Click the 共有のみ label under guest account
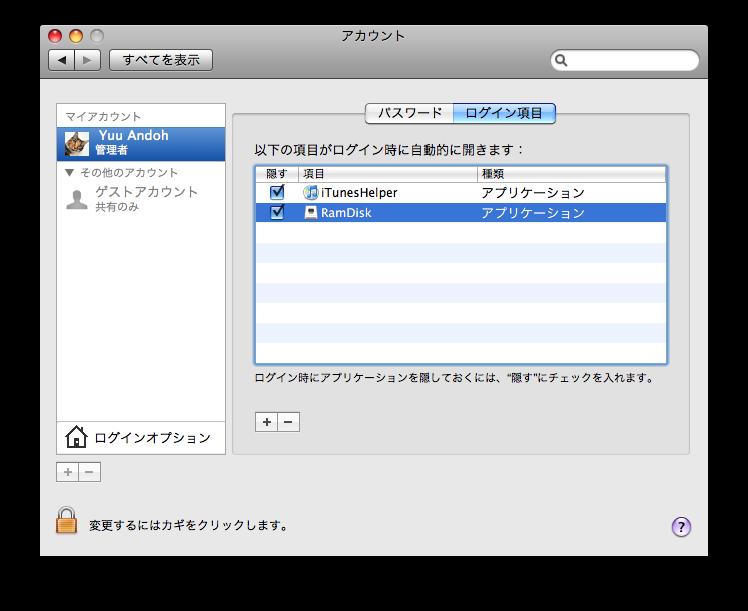 click(x=117, y=207)
